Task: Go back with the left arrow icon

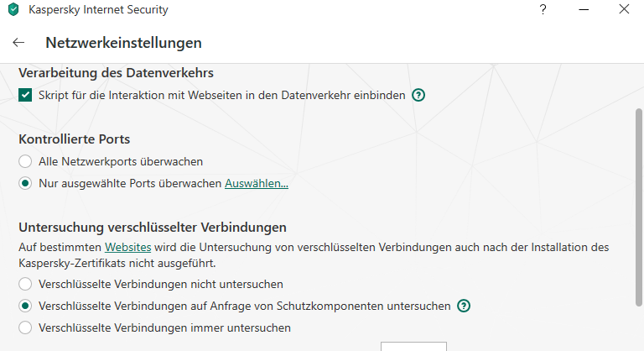Action: click(18, 42)
